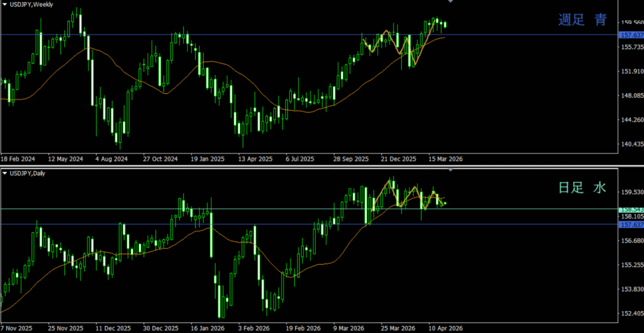Click the blue 157.637 price tag on Weekly axis
Image resolution: width=644 pixels, height=333 pixels.
coord(631,35)
